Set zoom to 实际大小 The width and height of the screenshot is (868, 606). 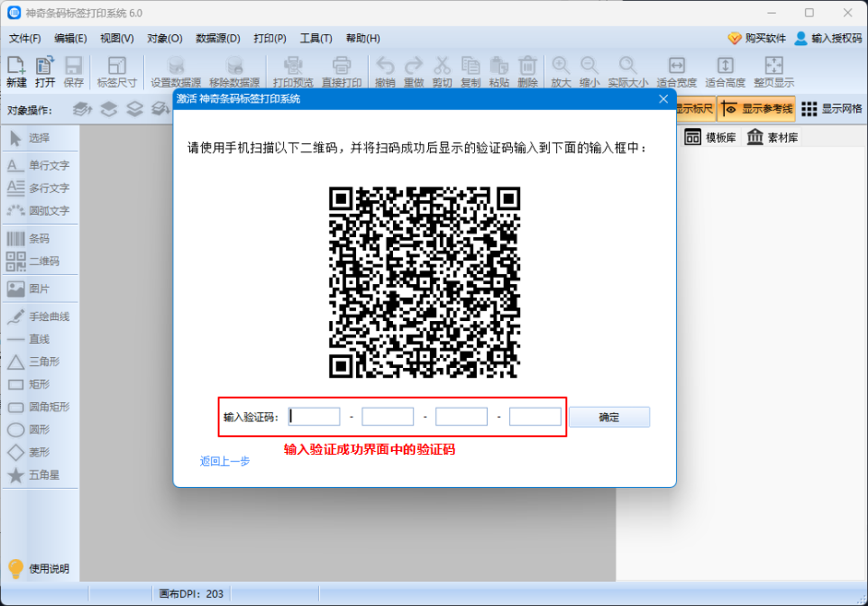(628, 72)
